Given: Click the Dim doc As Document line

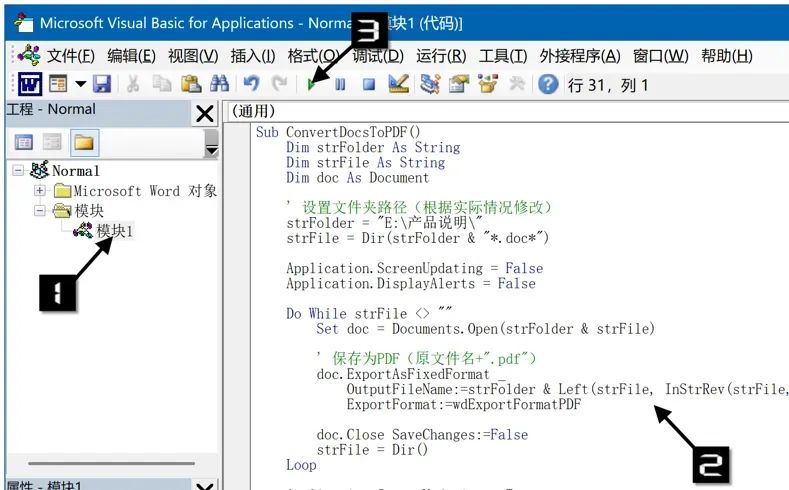Looking at the screenshot, I should point(357,177).
